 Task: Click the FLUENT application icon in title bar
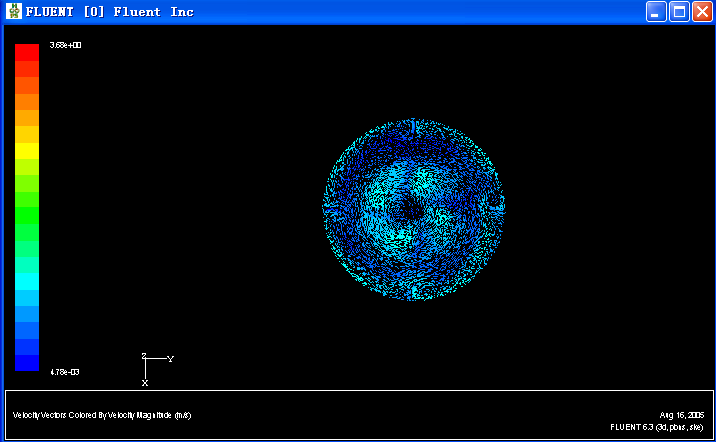tap(14, 11)
